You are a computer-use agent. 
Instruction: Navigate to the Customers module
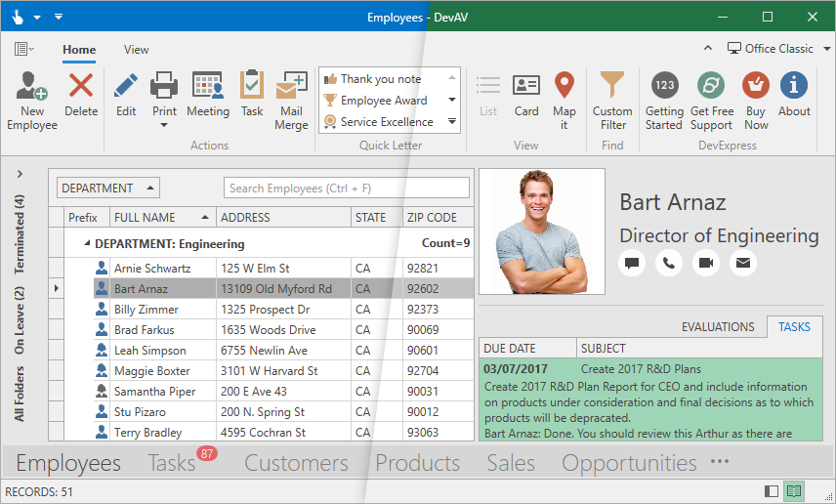(296, 463)
